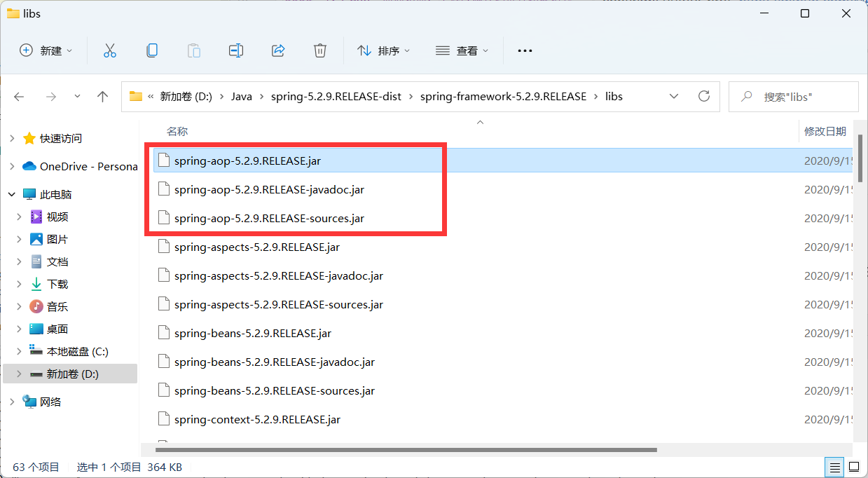Select 音乐 in navigation pane
The height and width of the screenshot is (478, 868).
[57, 307]
